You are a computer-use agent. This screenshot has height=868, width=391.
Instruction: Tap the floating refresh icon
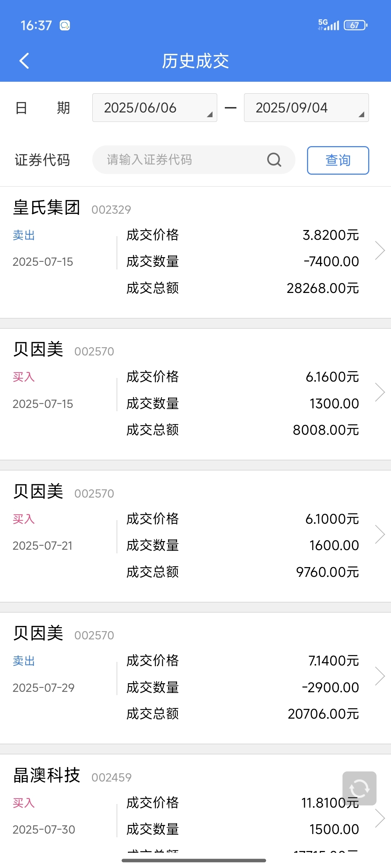click(x=359, y=788)
